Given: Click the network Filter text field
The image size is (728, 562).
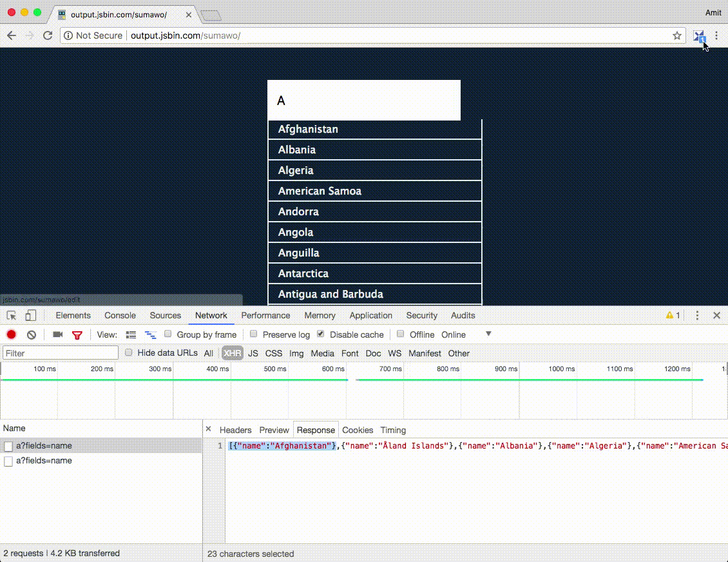Looking at the screenshot, I should [61, 353].
